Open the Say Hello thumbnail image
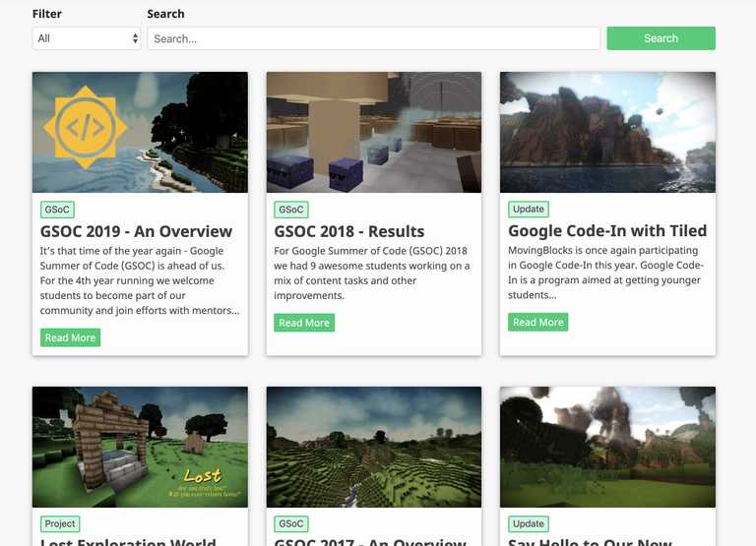 pos(607,447)
